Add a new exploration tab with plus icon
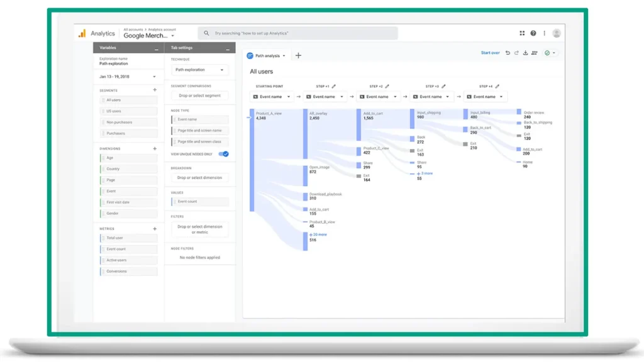This screenshot has width=644, height=362. point(297,55)
